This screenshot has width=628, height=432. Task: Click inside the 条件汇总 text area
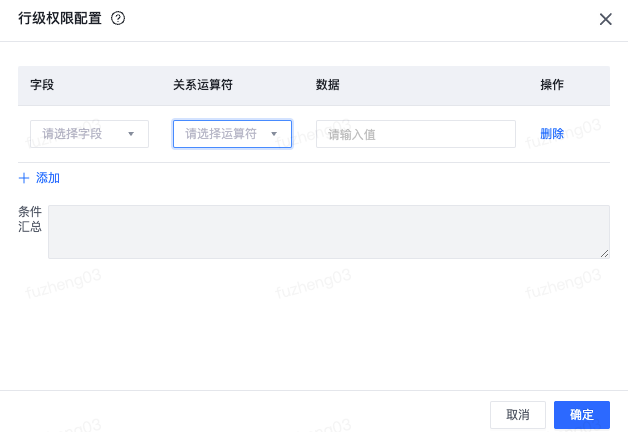pos(329,232)
